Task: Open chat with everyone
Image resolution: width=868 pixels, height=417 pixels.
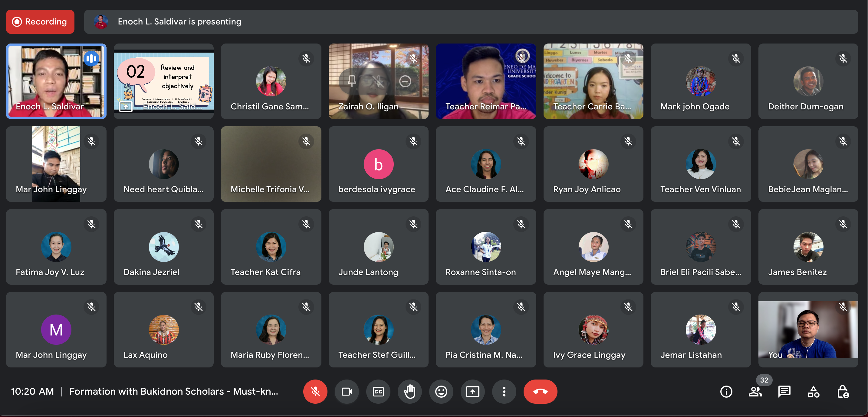Action: [784, 391]
